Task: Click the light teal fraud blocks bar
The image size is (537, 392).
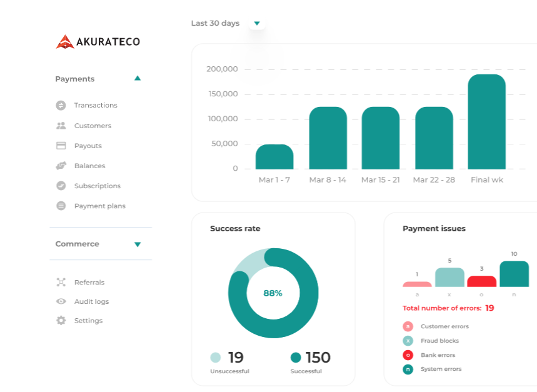Action: tap(449, 278)
